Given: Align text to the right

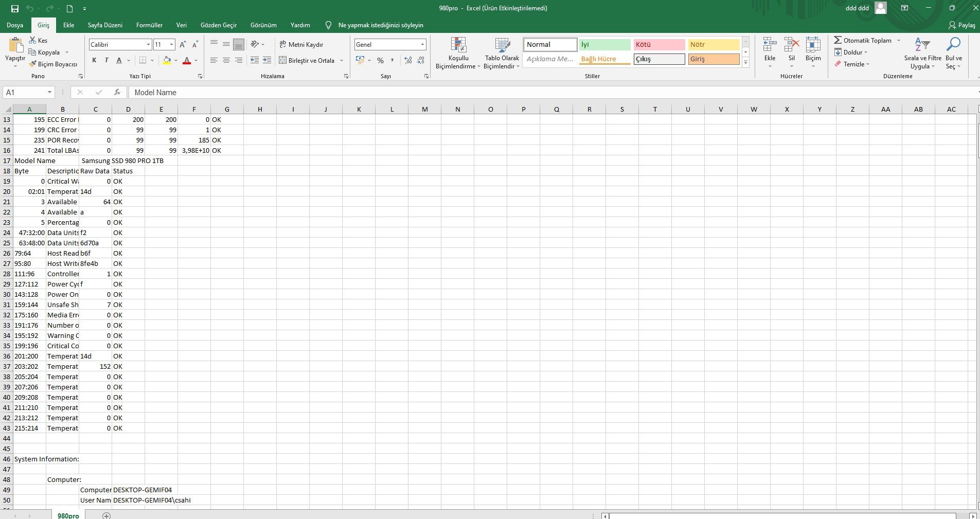Looking at the screenshot, I should point(239,60).
